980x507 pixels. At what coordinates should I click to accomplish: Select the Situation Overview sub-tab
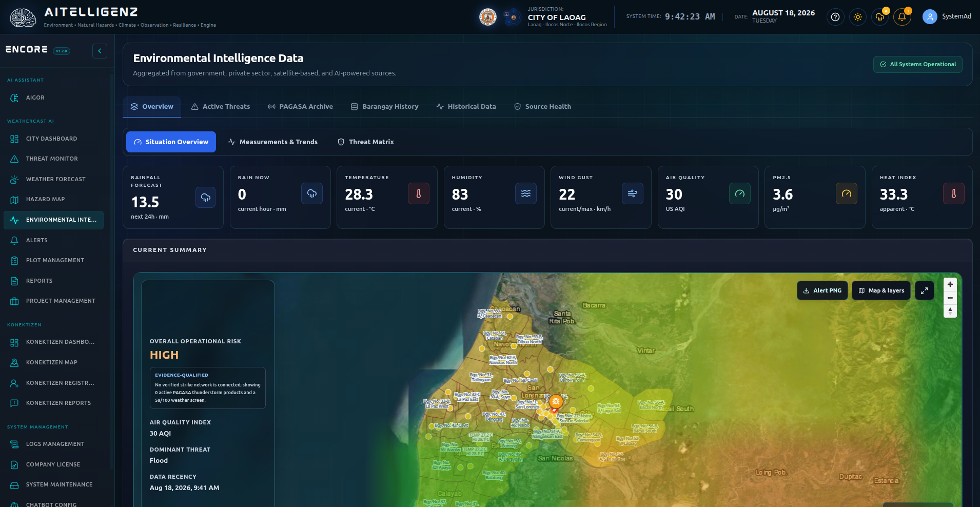[171, 142]
